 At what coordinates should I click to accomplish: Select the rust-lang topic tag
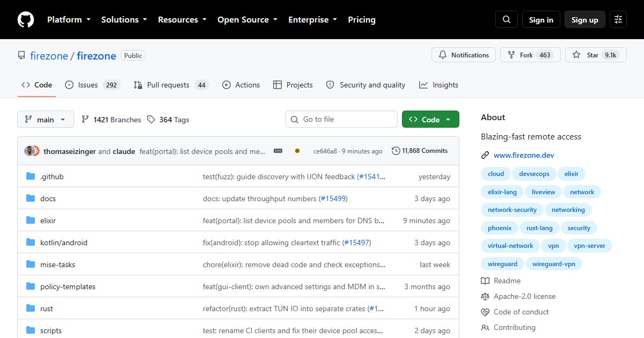pyautogui.click(x=539, y=228)
